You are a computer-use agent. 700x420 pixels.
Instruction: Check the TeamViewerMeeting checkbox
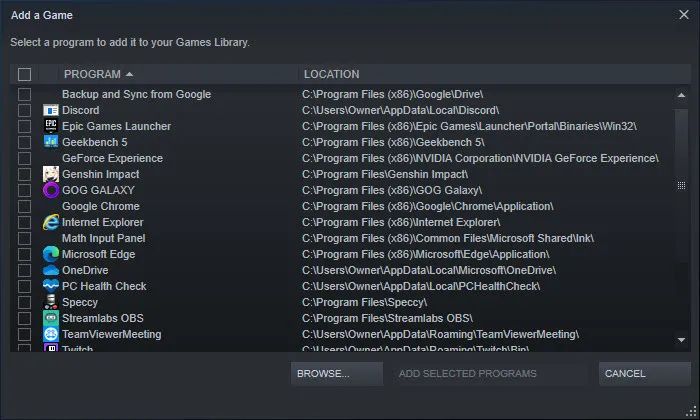click(25, 334)
